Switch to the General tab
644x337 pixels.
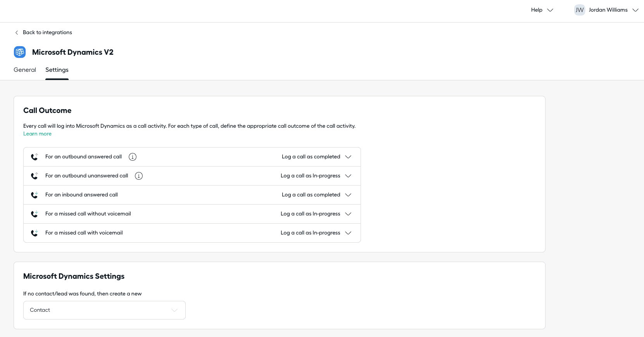tap(25, 70)
